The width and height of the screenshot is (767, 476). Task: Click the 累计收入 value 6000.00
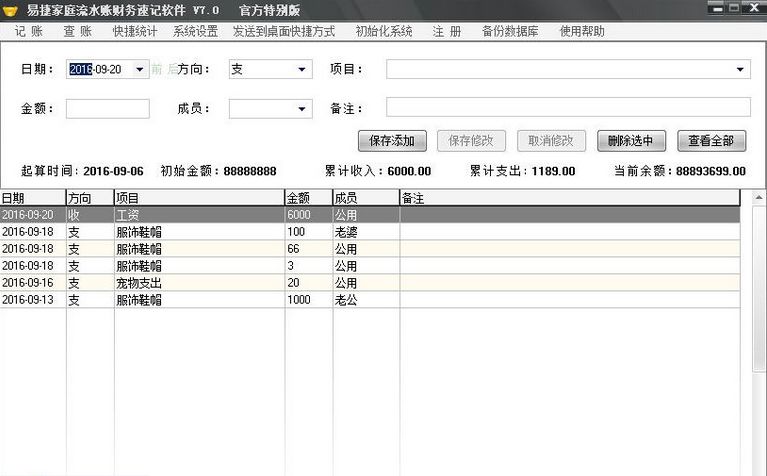[409, 171]
